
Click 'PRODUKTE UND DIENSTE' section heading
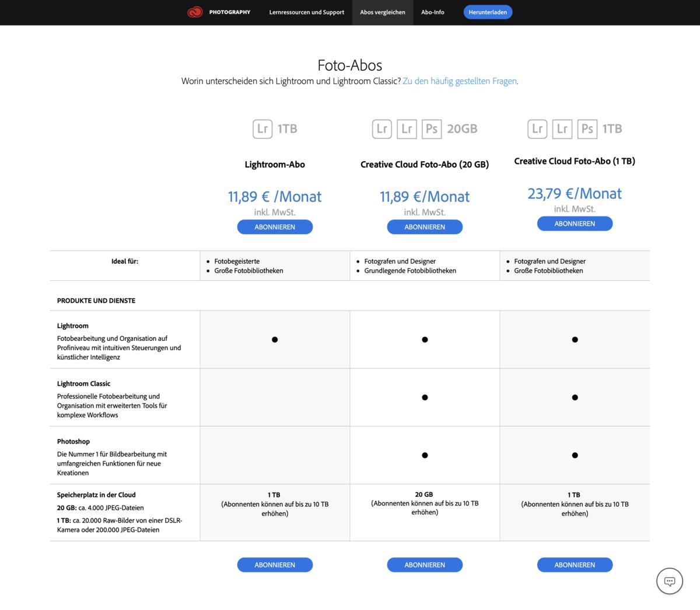pos(96,301)
